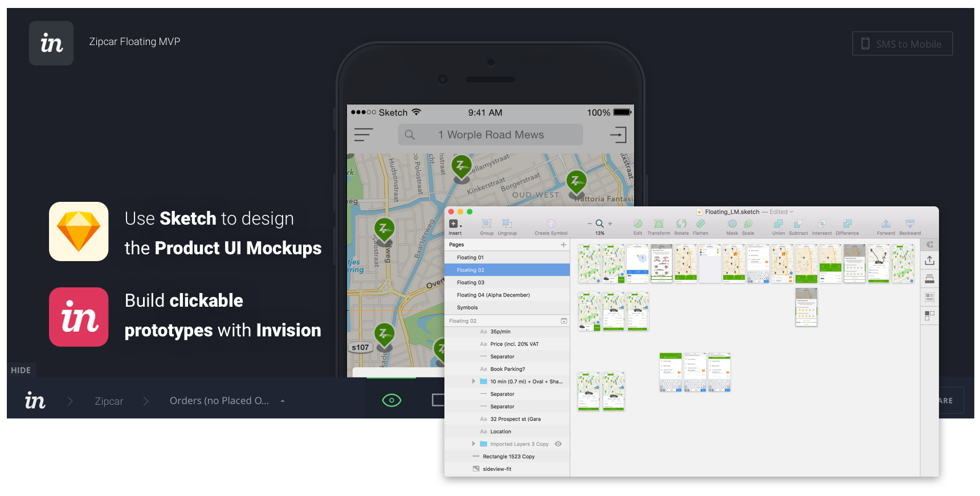The image size is (980, 496).
Task: Click the SMS to Mobile button
Action: click(x=903, y=44)
